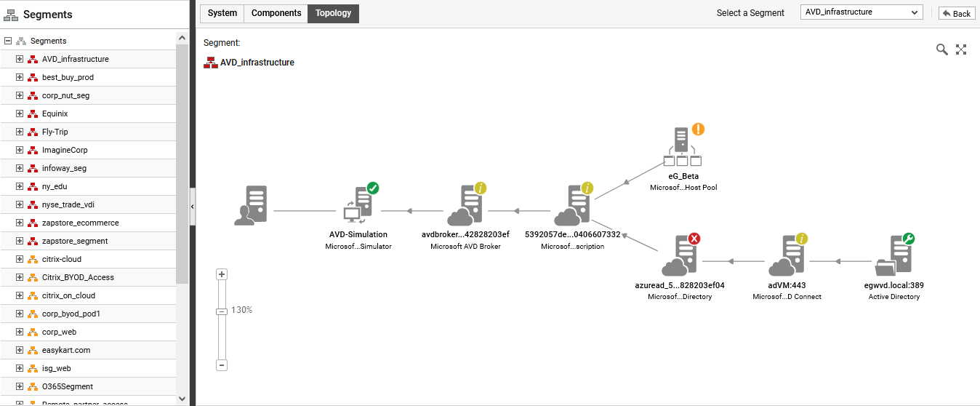Zoom in with the plus button
The width and height of the screenshot is (980, 406).
pyautogui.click(x=222, y=274)
